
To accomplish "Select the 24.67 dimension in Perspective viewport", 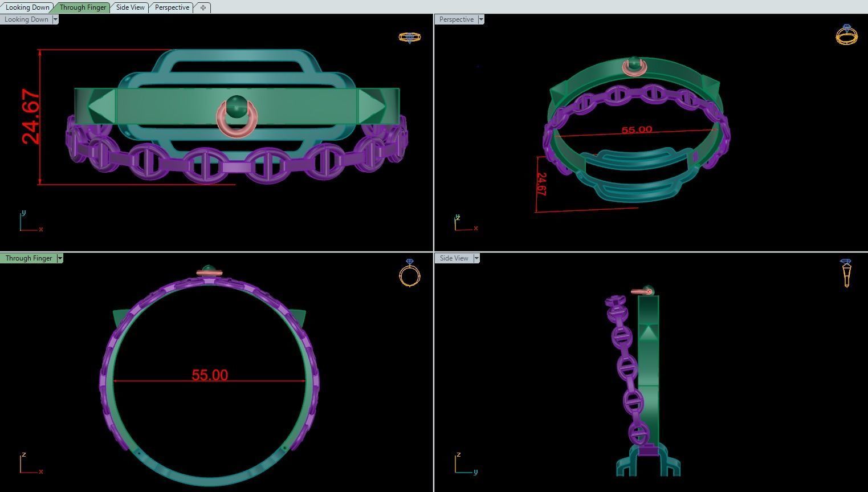I will pos(541,184).
